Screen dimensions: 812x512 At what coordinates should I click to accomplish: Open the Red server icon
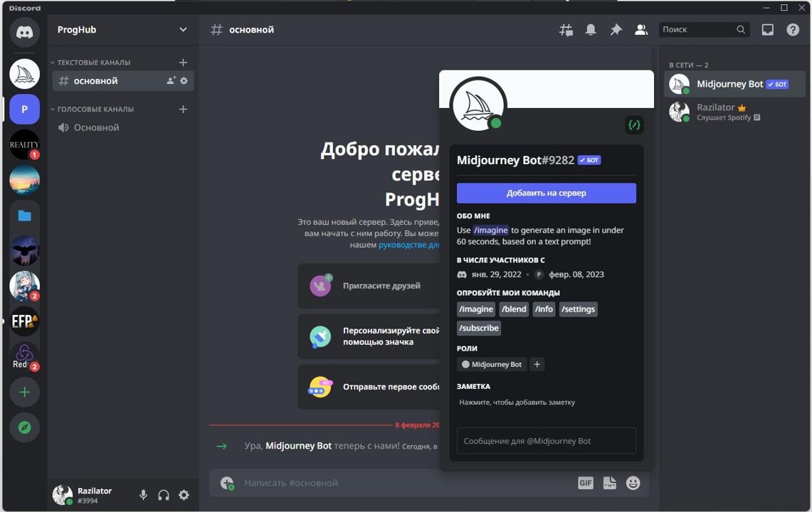click(24, 356)
